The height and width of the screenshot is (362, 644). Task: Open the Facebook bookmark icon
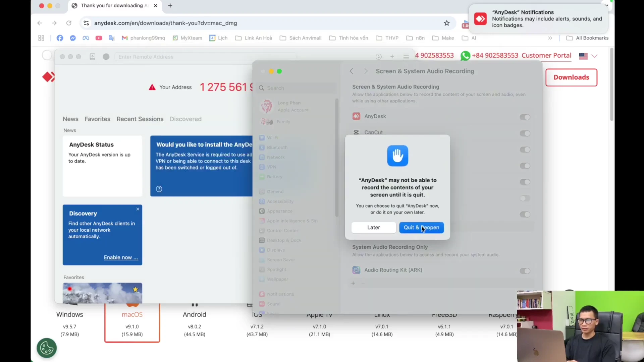60,38
